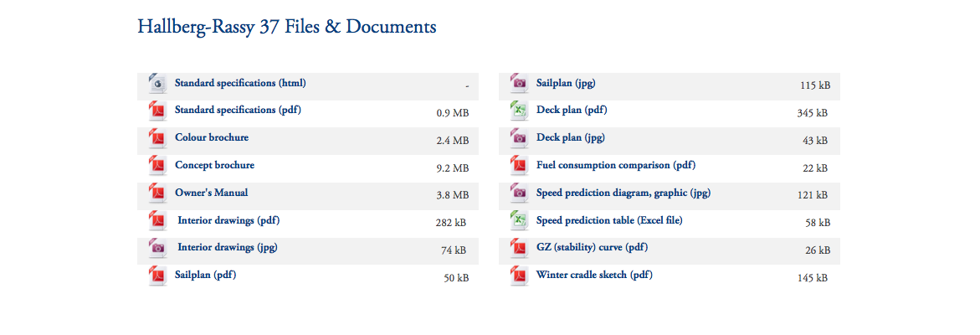Open the Deck plan (jpg) link
Screen dimensions: 980x335
(x=571, y=138)
